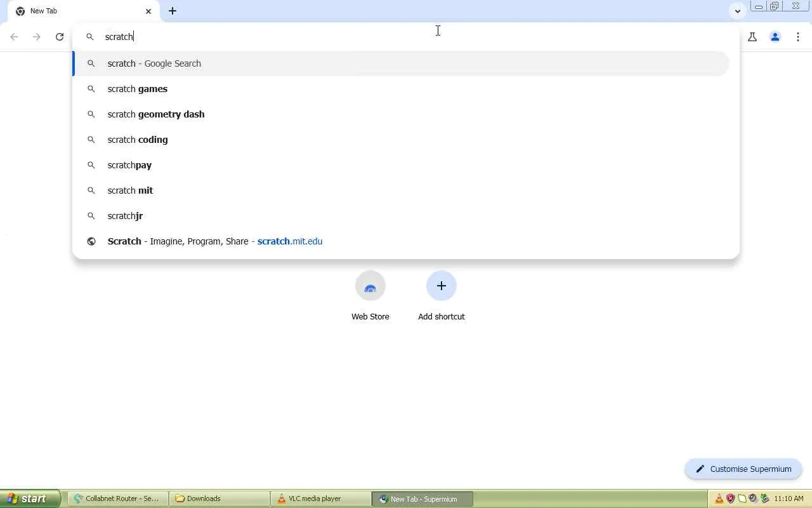Image resolution: width=812 pixels, height=508 pixels.
Task: Choose the "scratchjr" suggestion
Action: (401, 216)
